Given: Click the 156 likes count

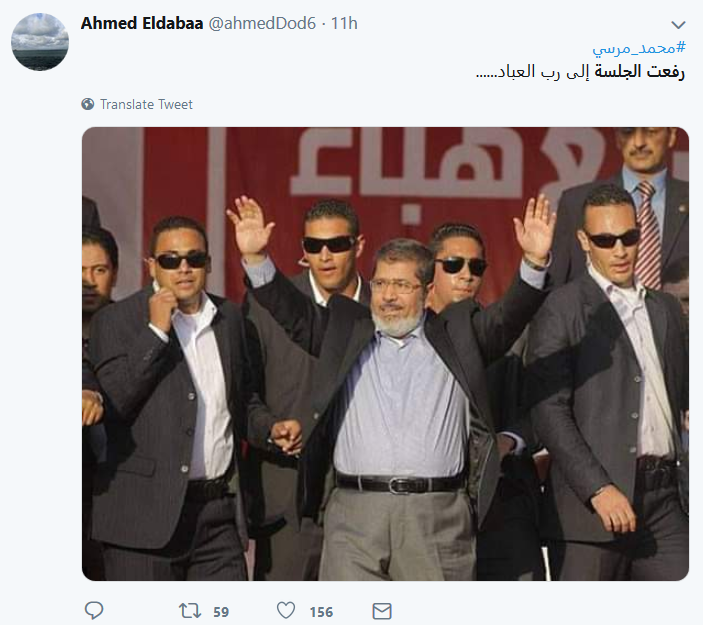Looking at the screenshot, I should tap(321, 612).
